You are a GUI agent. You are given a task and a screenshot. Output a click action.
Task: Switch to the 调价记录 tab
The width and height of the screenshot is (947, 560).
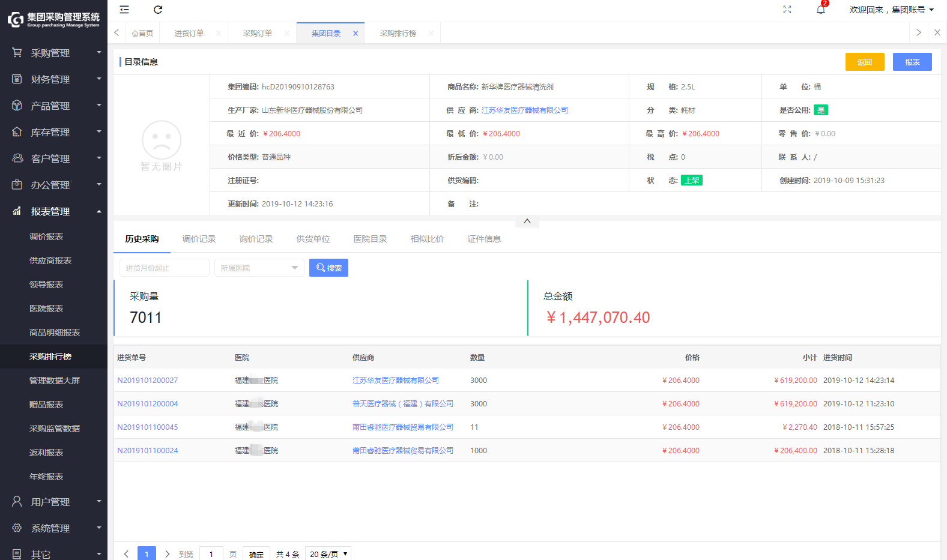click(x=199, y=239)
